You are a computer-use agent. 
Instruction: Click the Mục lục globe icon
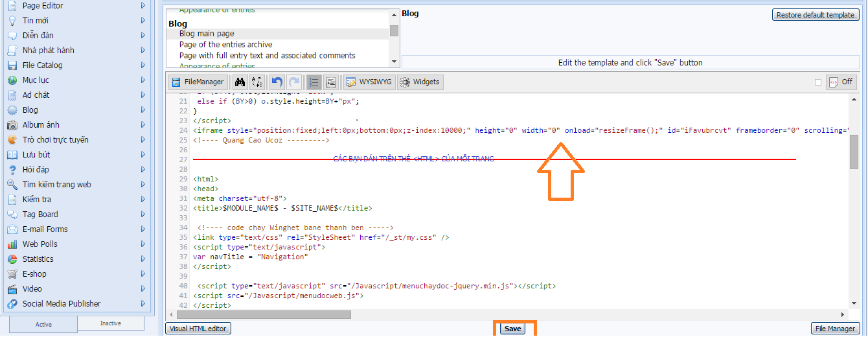click(12, 80)
